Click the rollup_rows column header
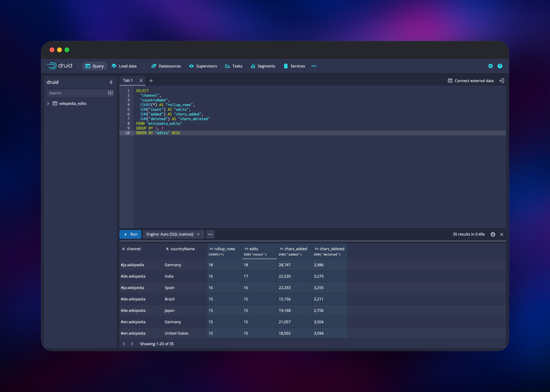This screenshot has height=392, width=550. (x=224, y=251)
